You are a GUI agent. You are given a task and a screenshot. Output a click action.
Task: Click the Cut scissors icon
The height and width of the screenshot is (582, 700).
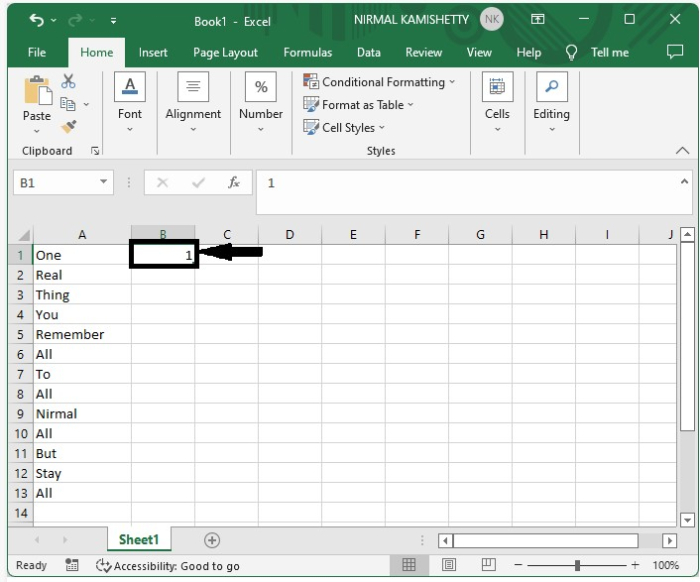(x=68, y=81)
